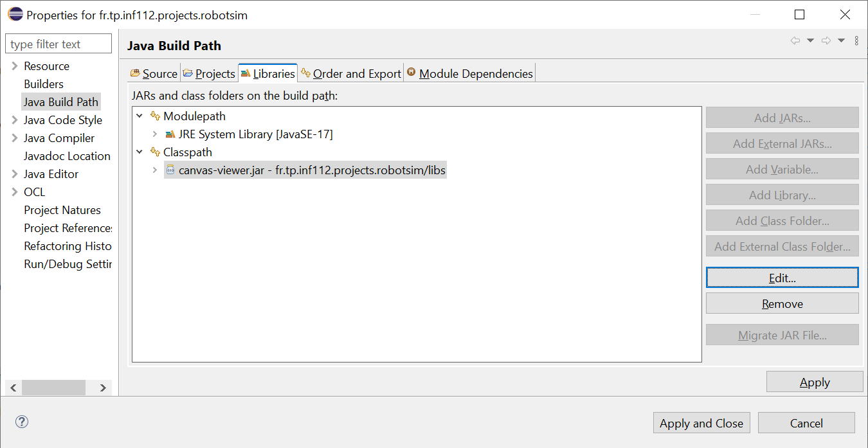
Task: Expand the Resource category
Action: tap(14, 66)
